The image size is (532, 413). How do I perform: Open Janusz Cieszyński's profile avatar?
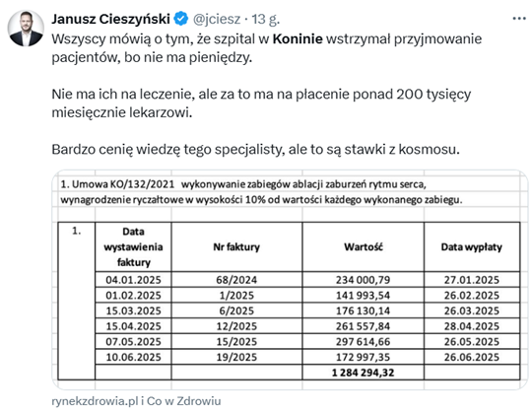[26, 28]
